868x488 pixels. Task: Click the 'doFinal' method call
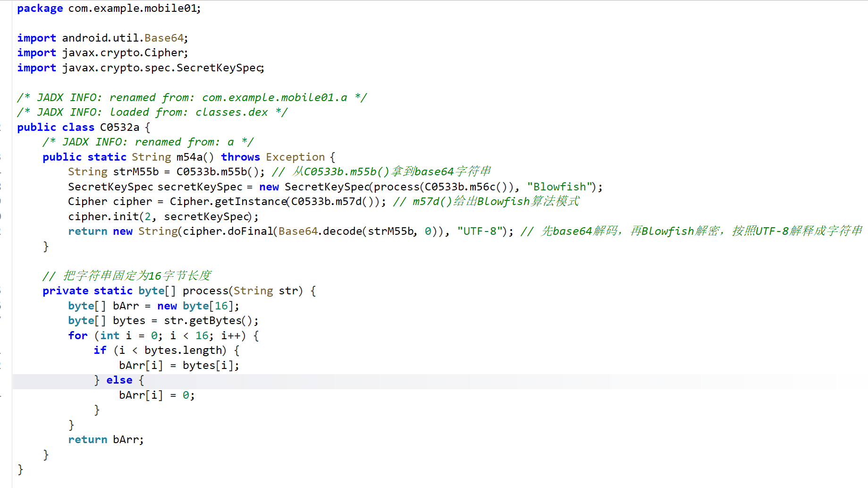251,231
